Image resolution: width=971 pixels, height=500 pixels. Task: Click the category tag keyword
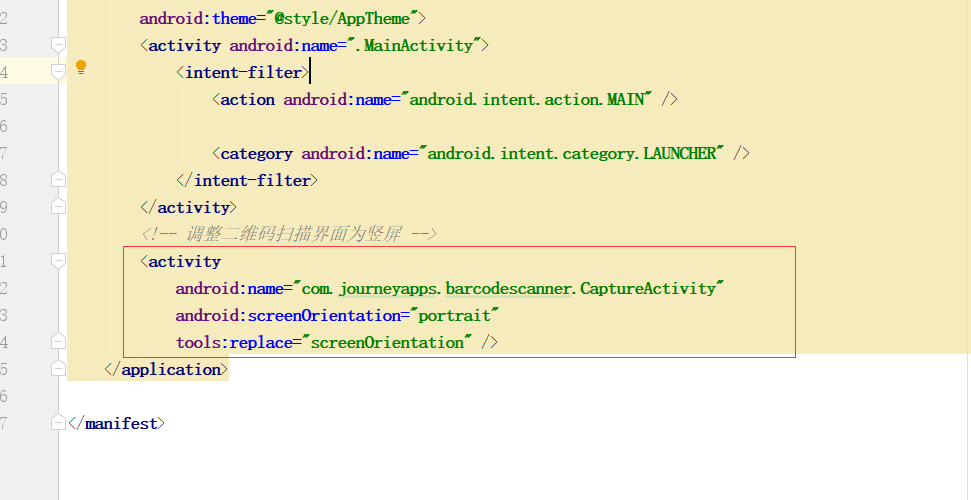tap(256, 153)
